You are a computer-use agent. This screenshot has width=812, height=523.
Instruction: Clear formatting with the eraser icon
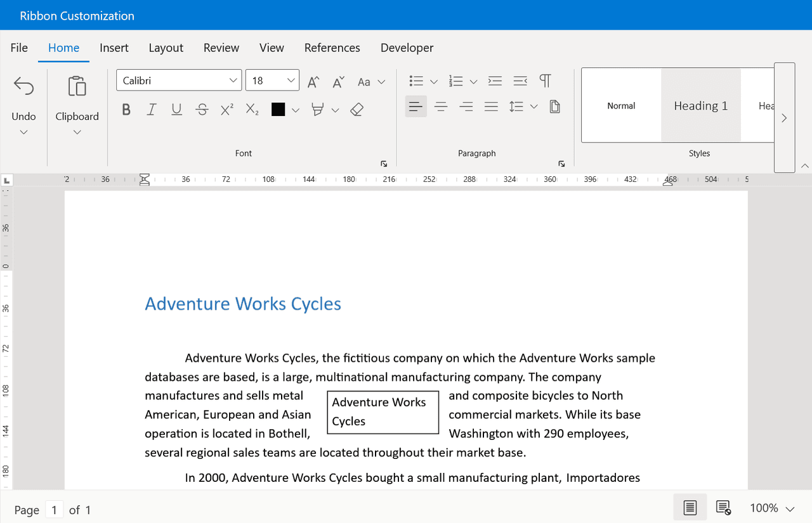click(x=357, y=110)
